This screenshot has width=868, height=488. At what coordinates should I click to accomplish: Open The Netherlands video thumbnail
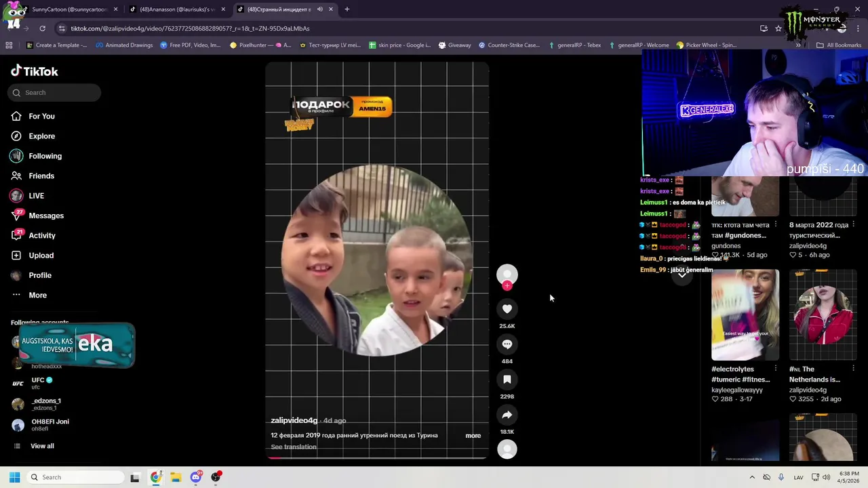[x=823, y=315]
